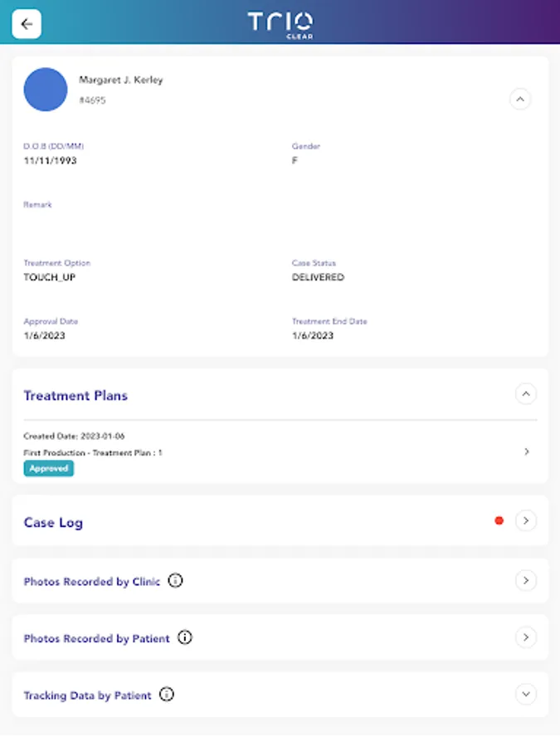Show info for Photos Recorded by Clinic
This screenshot has width=560, height=747.
tap(175, 581)
